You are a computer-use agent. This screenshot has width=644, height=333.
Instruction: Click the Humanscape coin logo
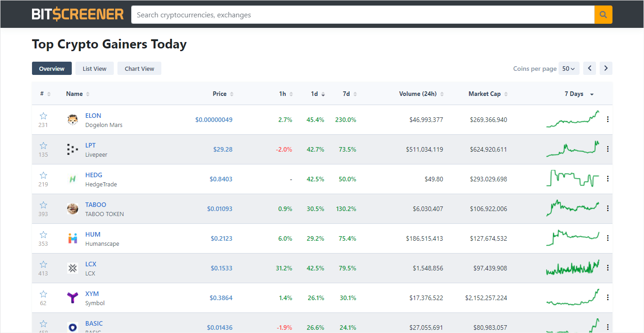coord(72,238)
